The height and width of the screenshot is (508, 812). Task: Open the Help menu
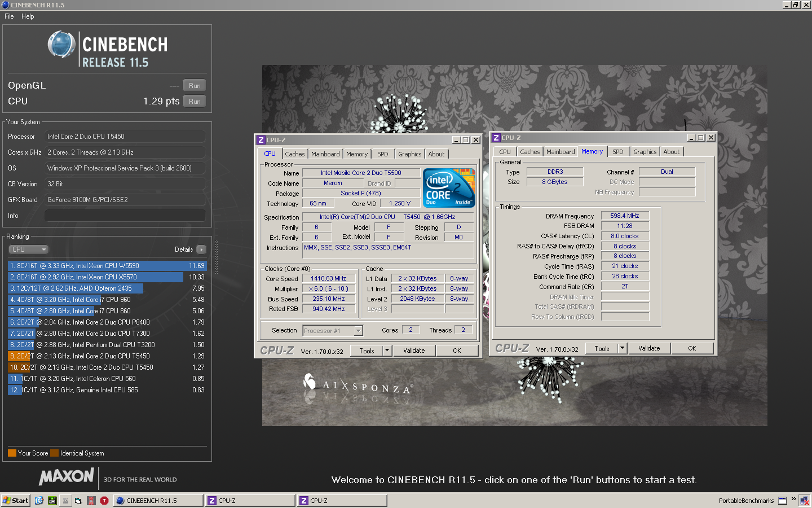point(28,16)
